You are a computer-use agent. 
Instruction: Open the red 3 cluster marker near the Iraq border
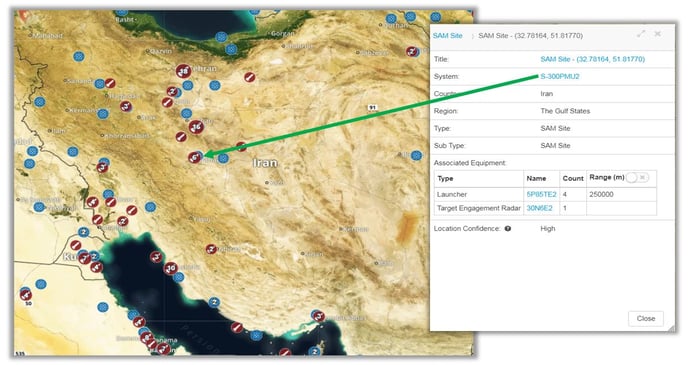[102, 167]
